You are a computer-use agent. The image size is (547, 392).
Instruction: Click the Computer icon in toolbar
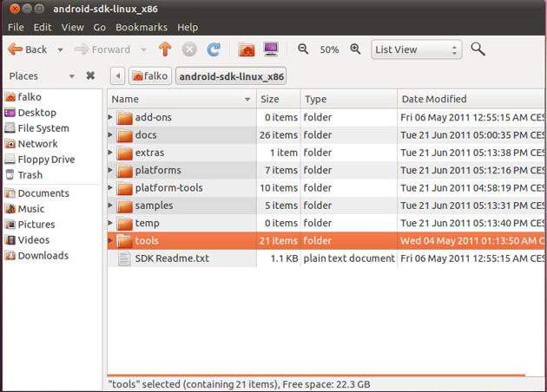(271, 49)
